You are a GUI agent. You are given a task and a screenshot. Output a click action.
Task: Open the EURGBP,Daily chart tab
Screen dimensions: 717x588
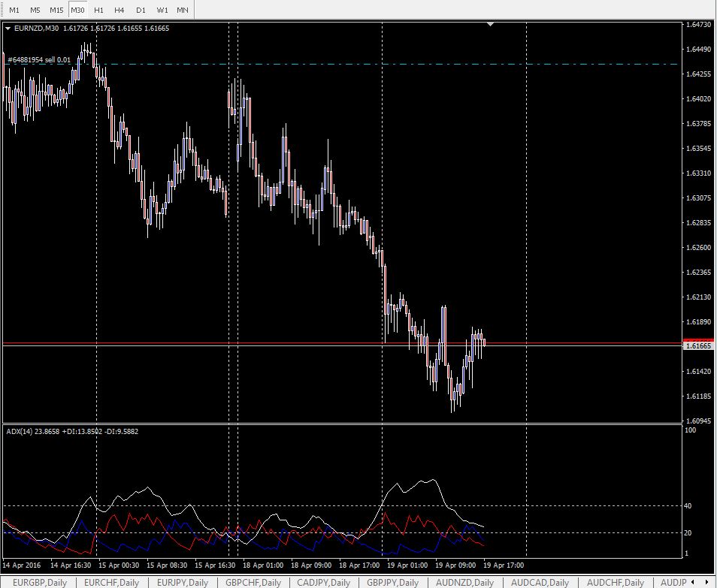(39, 582)
